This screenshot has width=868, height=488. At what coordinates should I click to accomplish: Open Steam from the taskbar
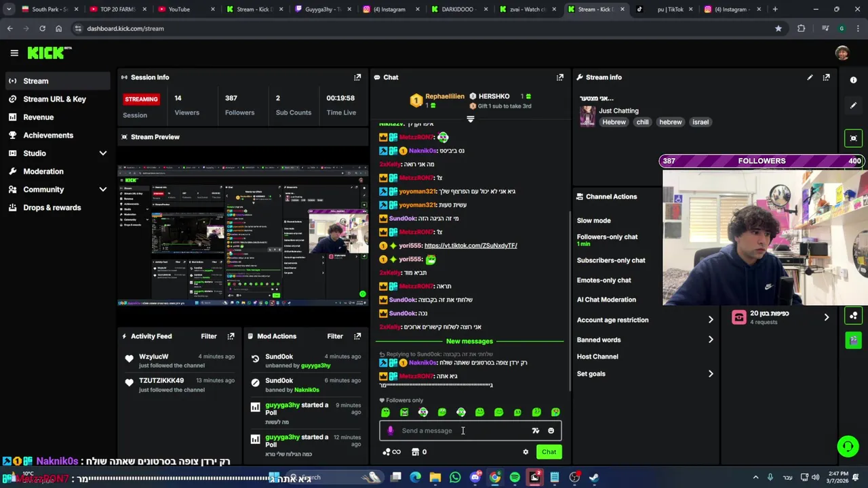(x=594, y=477)
